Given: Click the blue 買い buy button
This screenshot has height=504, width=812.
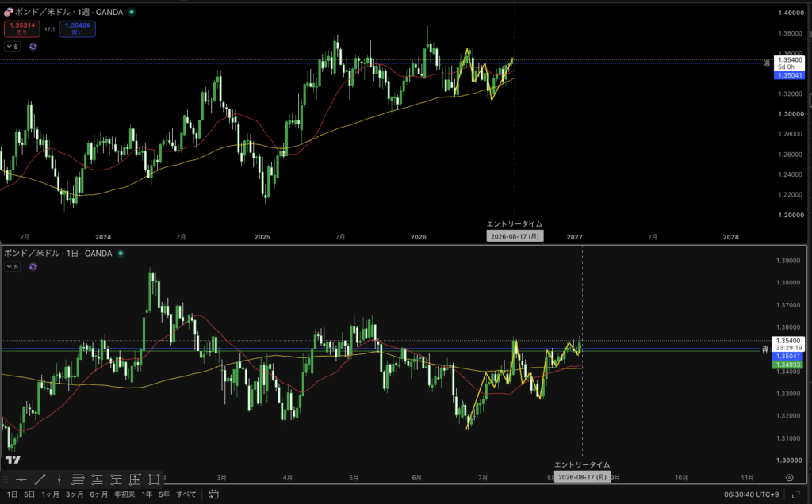Looking at the screenshot, I should click(77, 29).
